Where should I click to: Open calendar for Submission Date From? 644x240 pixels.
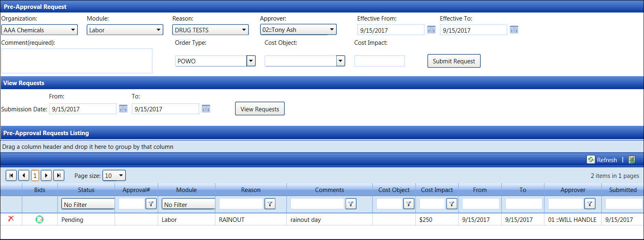(123, 109)
